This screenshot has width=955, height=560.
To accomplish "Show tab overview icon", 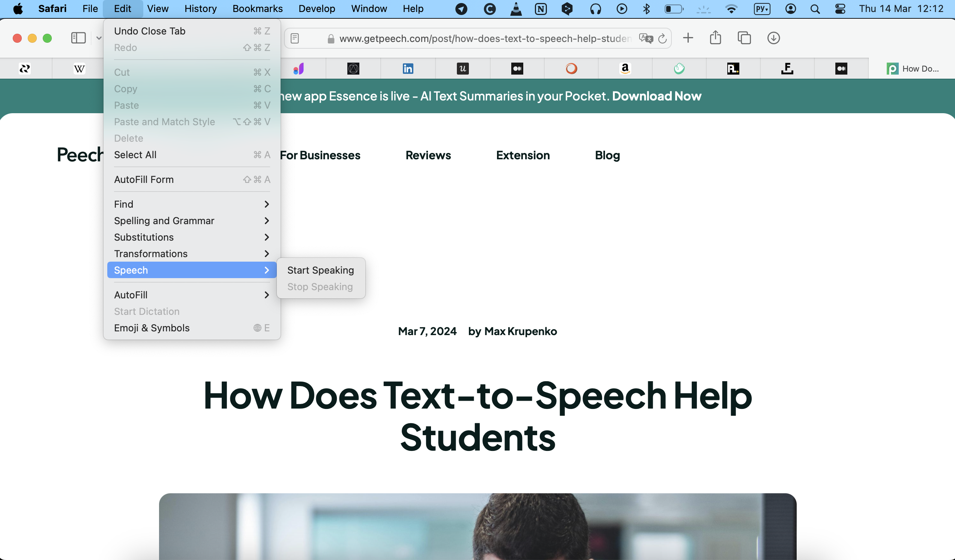I will (x=744, y=38).
